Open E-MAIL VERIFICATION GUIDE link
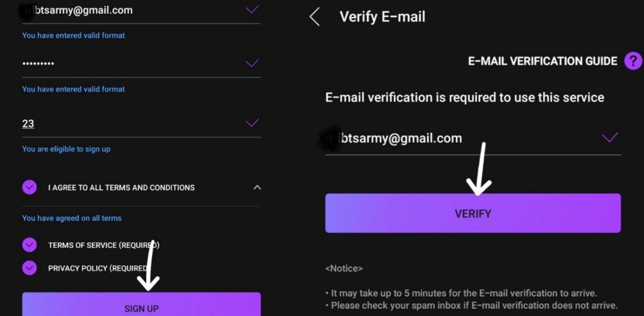This screenshot has height=316, width=644. click(542, 61)
